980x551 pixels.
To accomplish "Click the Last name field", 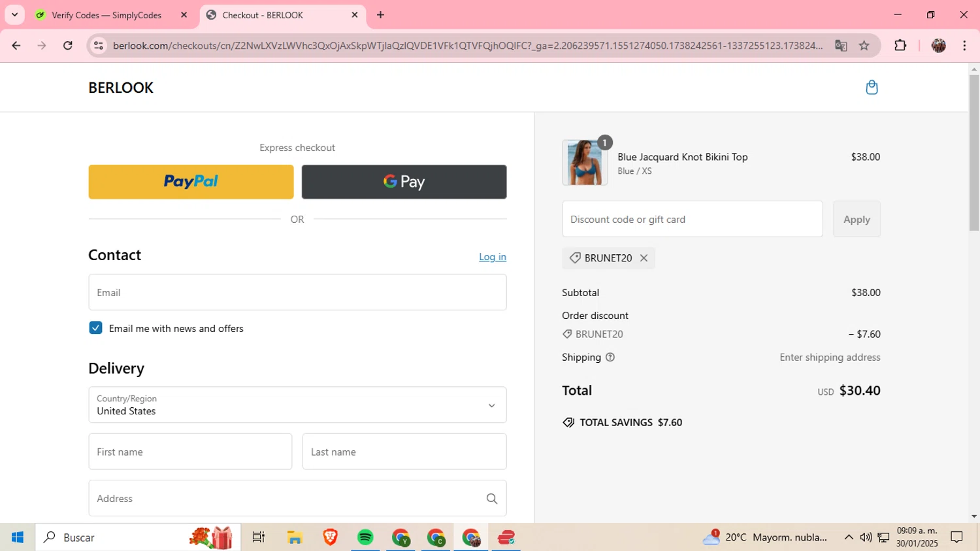I will [404, 452].
